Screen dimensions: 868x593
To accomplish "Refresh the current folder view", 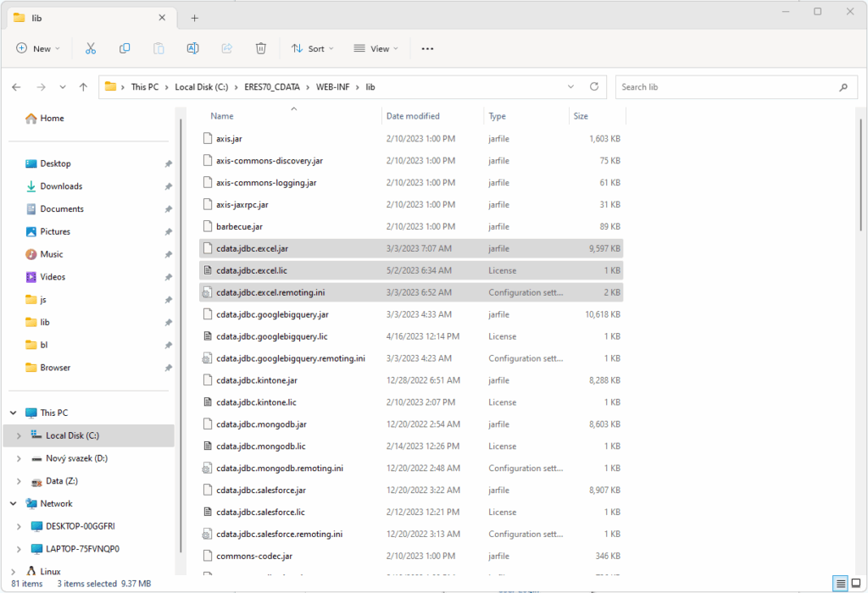I will click(594, 86).
